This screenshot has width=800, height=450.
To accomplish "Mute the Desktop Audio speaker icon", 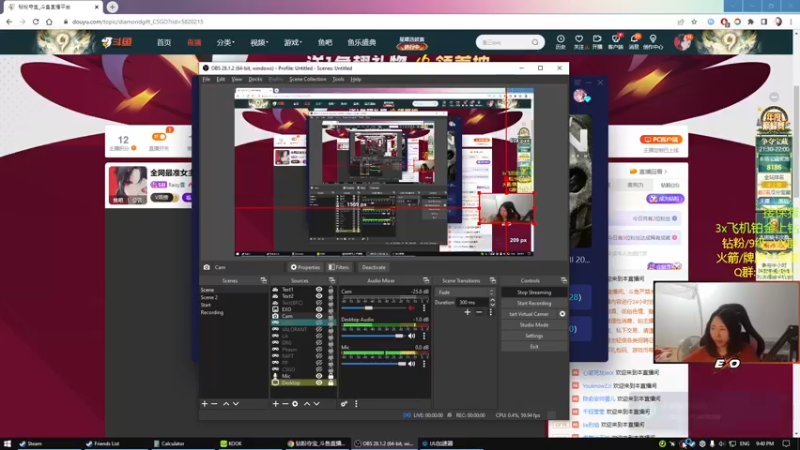I will 412,336.
